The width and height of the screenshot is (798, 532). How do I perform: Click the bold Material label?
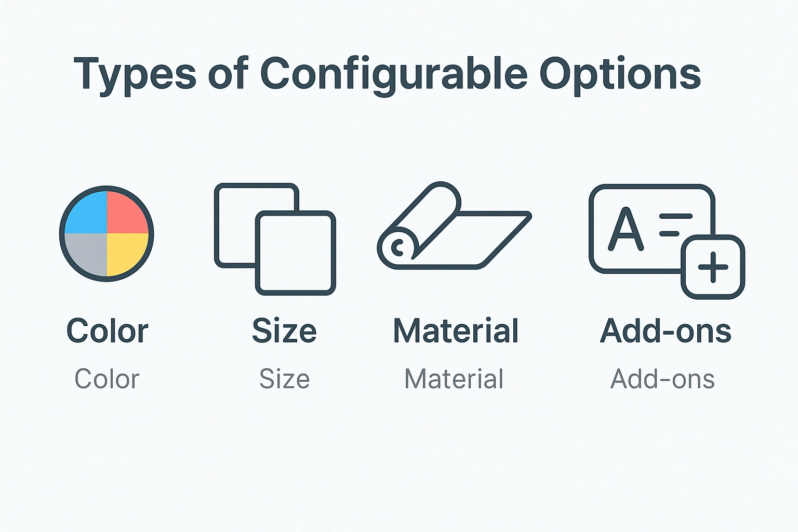pyautogui.click(x=456, y=331)
